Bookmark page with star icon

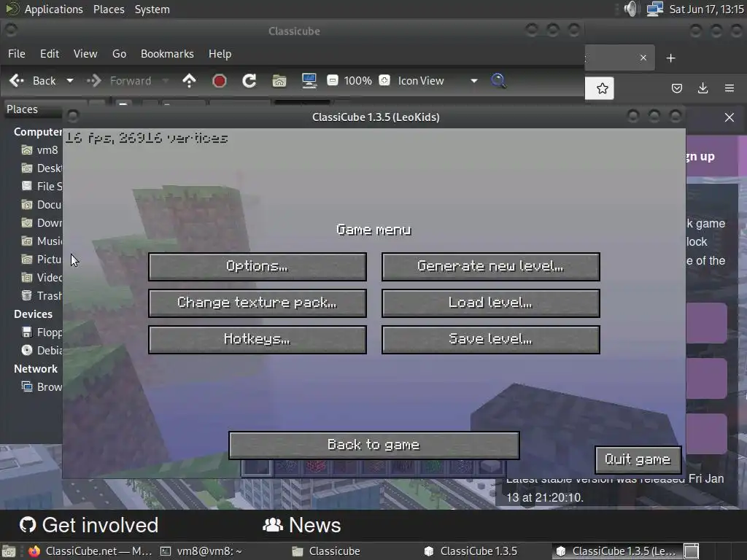(x=602, y=88)
